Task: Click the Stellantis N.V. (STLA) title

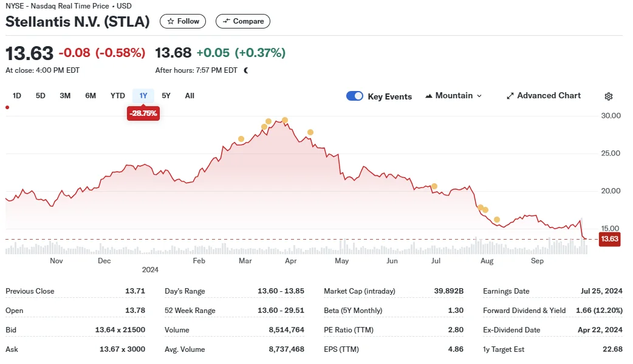Action: pos(78,21)
